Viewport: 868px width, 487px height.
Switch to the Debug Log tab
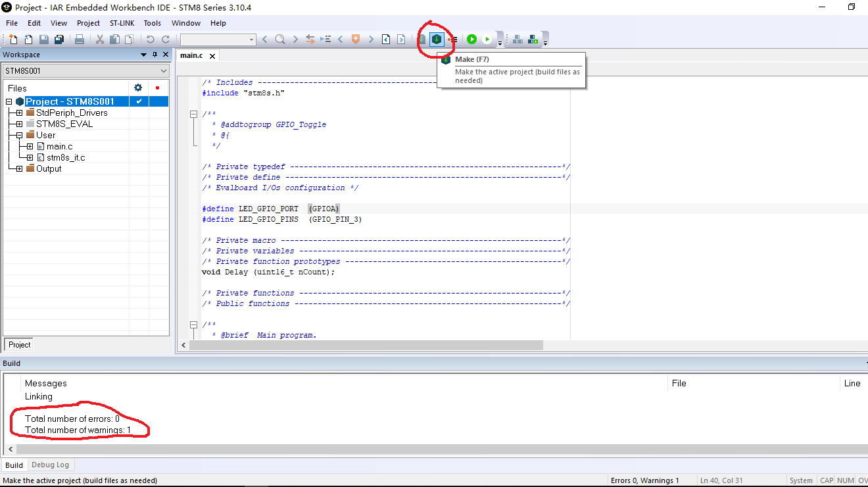pos(50,465)
